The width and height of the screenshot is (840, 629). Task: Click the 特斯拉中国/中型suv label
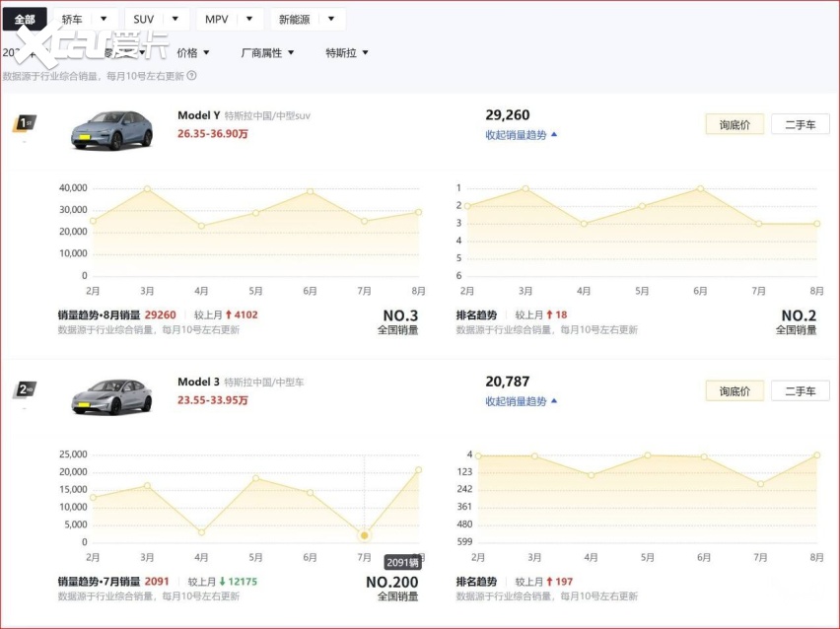tap(267, 115)
